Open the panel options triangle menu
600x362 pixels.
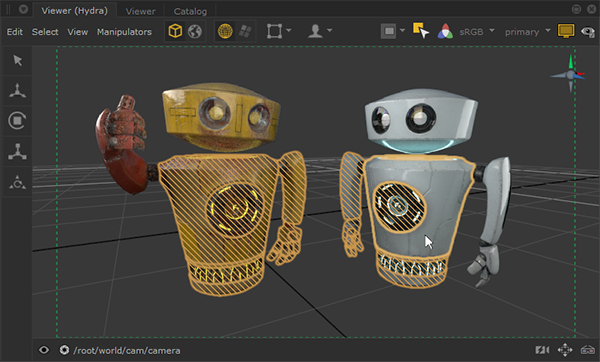[23, 9]
